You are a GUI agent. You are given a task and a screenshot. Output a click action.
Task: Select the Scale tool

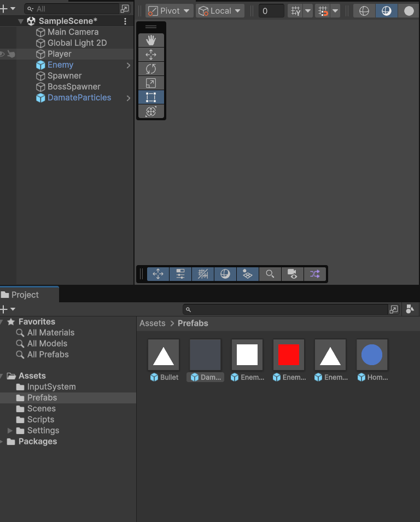click(151, 83)
